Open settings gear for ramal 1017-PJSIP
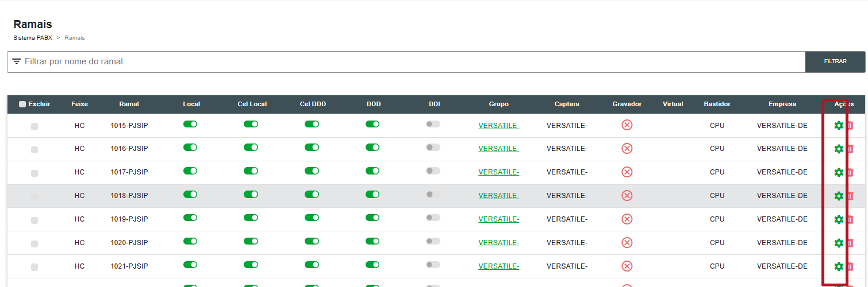The image size is (868, 287). coord(839,172)
